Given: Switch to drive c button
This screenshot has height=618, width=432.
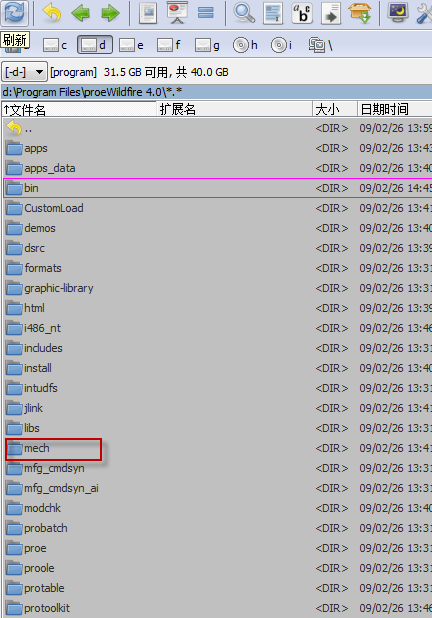Looking at the screenshot, I should click(55, 45).
